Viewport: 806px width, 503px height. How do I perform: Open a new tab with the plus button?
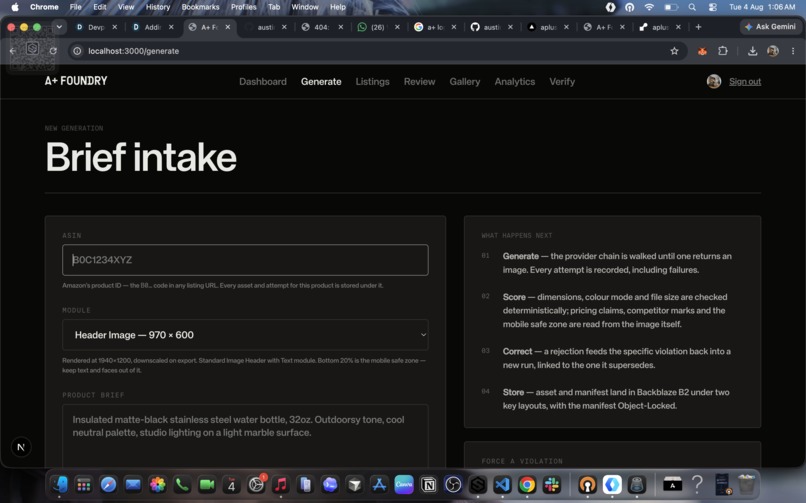698,27
